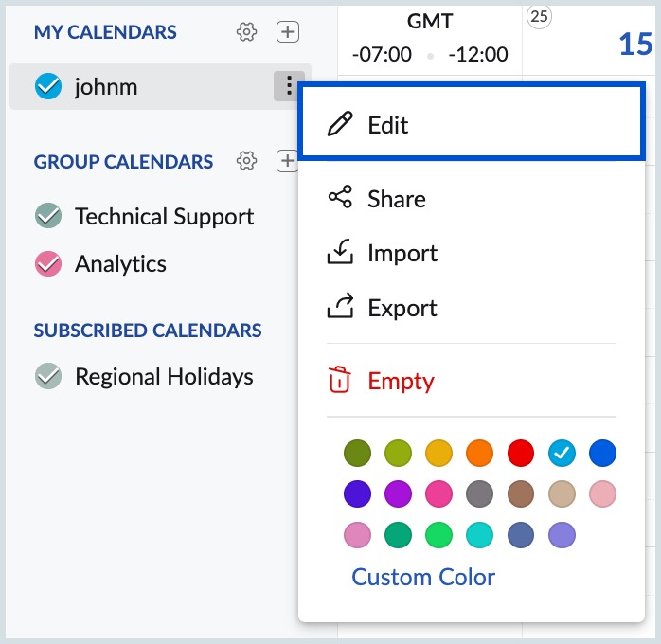Toggle the johnm calendar checkbox
661x644 pixels.
coord(47,87)
